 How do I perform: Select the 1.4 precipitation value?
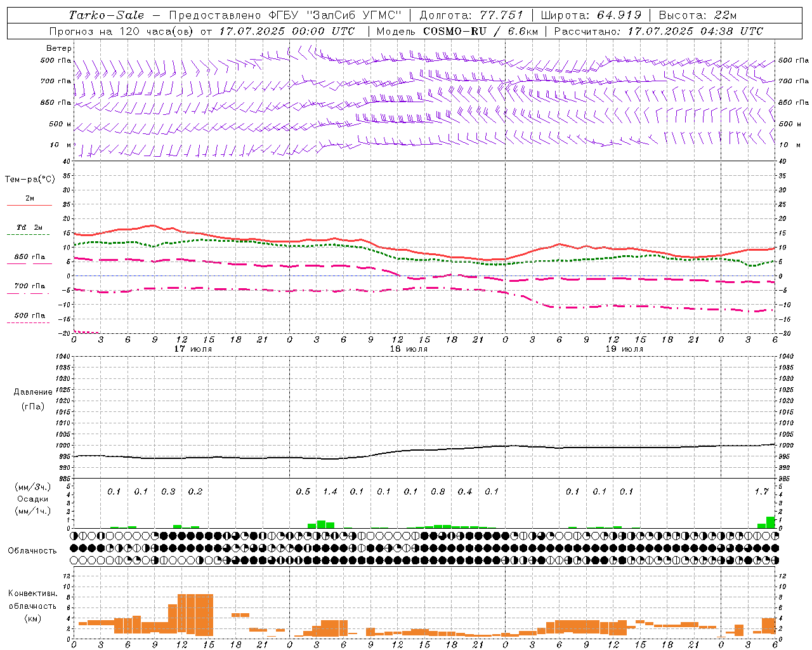click(330, 492)
